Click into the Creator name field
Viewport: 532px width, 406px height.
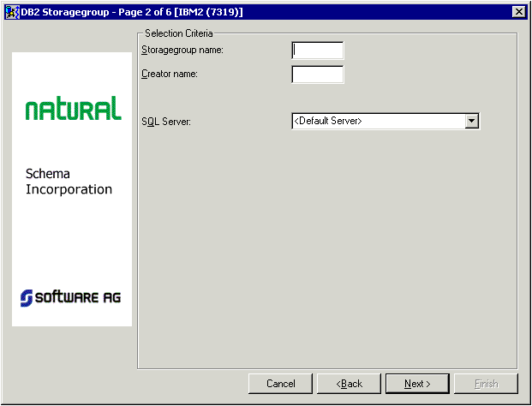click(317, 75)
